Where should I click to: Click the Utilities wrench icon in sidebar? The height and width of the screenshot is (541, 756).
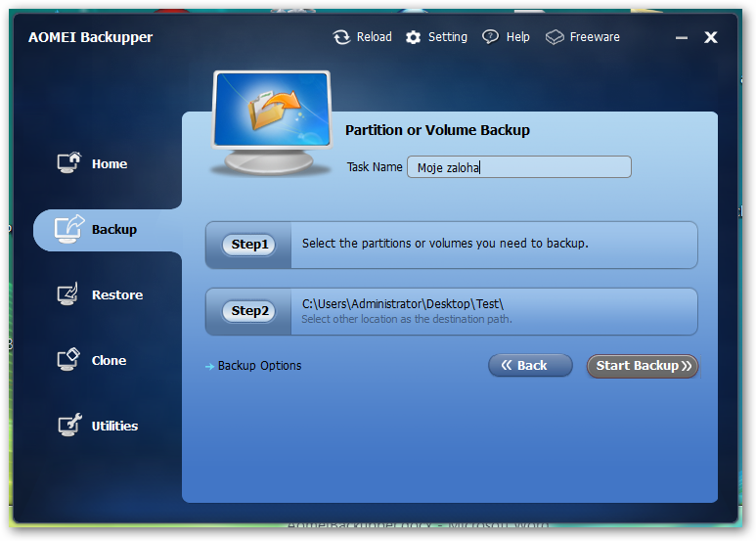coord(69,425)
